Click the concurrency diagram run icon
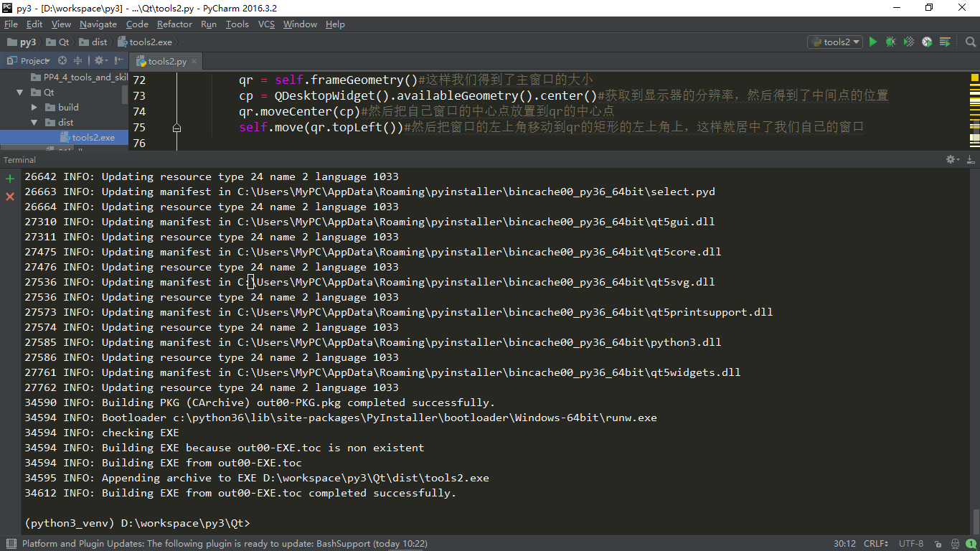Image resolution: width=980 pixels, height=551 pixels. click(945, 42)
